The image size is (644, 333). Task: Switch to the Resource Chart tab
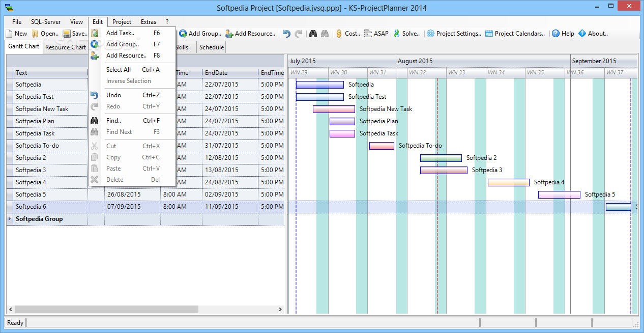(x=66, y=47)
